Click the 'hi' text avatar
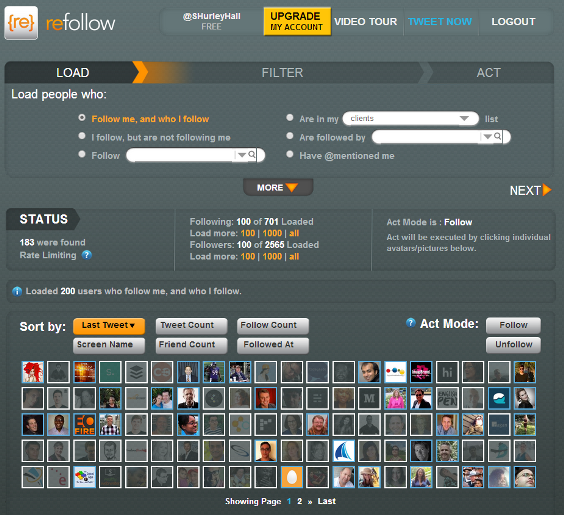Screen dimensions: 564x515 click(447, 372)
